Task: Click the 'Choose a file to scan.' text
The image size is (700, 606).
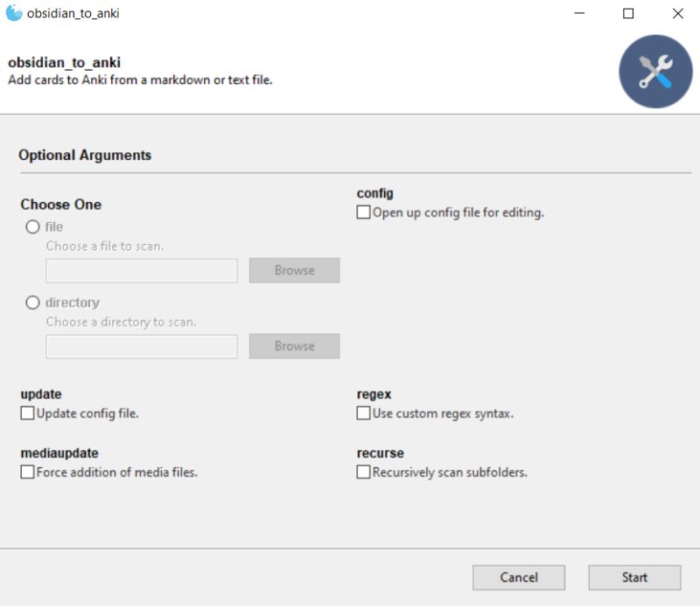Action: pos(105,246)
